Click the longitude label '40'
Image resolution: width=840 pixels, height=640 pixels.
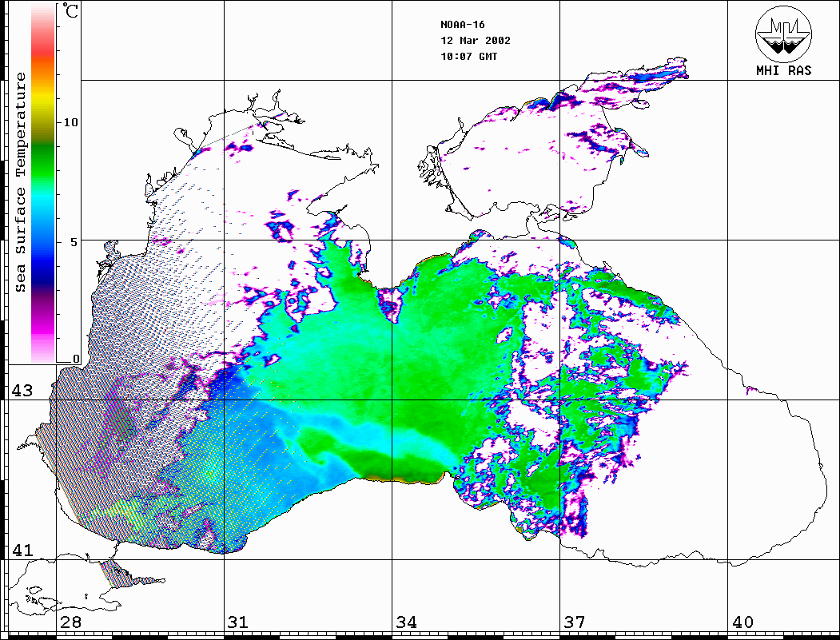(742, 622)
